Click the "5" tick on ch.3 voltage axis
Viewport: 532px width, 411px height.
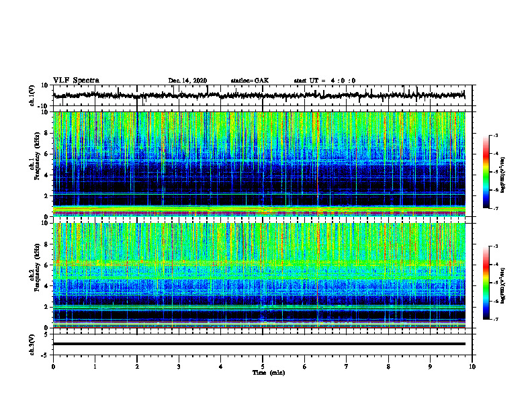click(x=46, y=334)
